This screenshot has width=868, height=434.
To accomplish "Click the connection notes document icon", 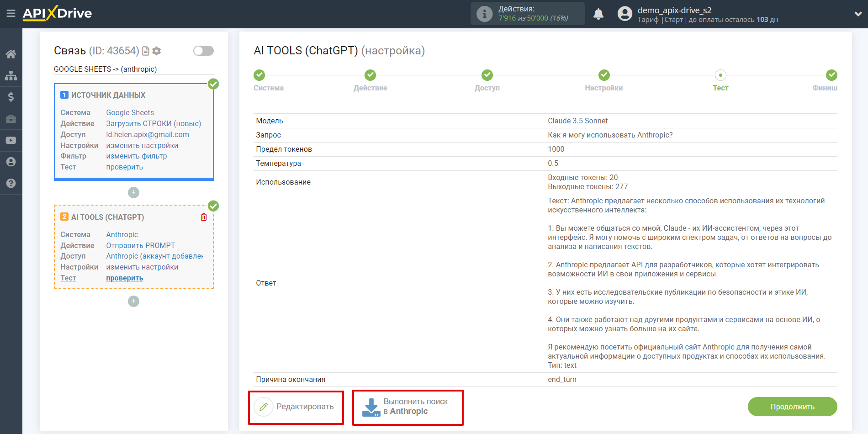I will (x=146, y=51).
